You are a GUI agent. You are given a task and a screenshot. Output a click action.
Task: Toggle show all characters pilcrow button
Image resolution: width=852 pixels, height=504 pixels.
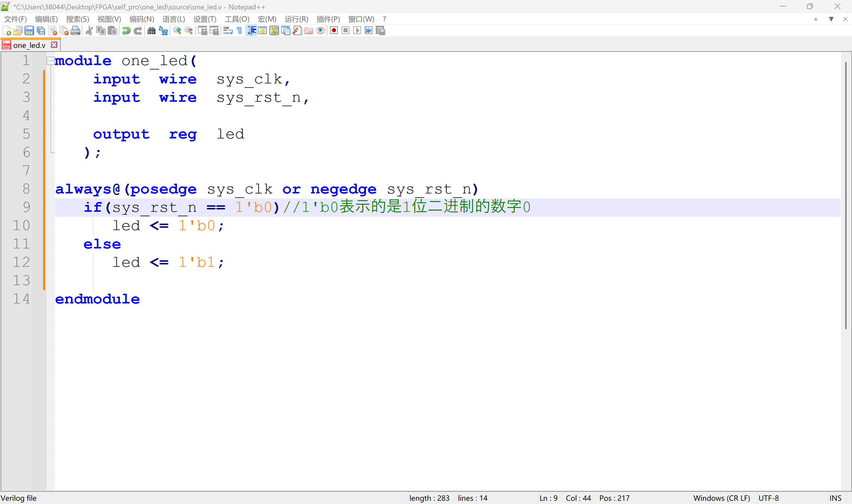click(x=239, y=31)
